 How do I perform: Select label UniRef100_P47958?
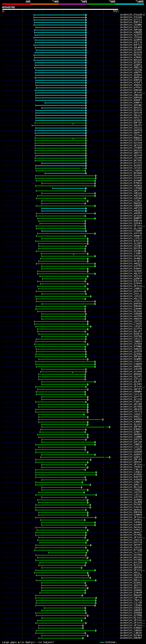(x=131, y=555)
